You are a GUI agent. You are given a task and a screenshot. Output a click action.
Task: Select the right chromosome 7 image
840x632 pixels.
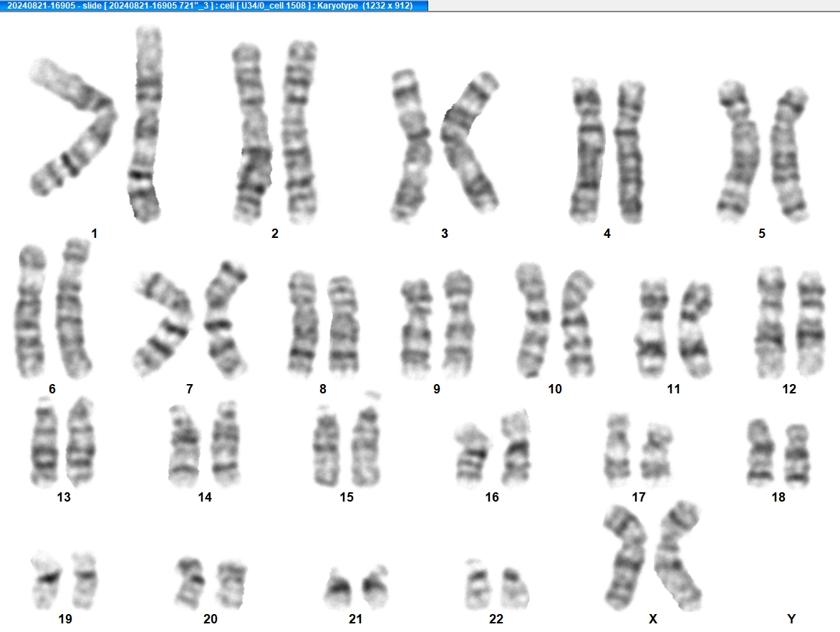click(x=226, y=318)
